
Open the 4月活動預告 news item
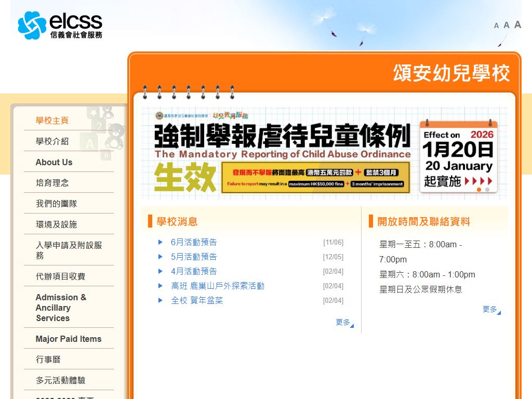click(194, 271)
